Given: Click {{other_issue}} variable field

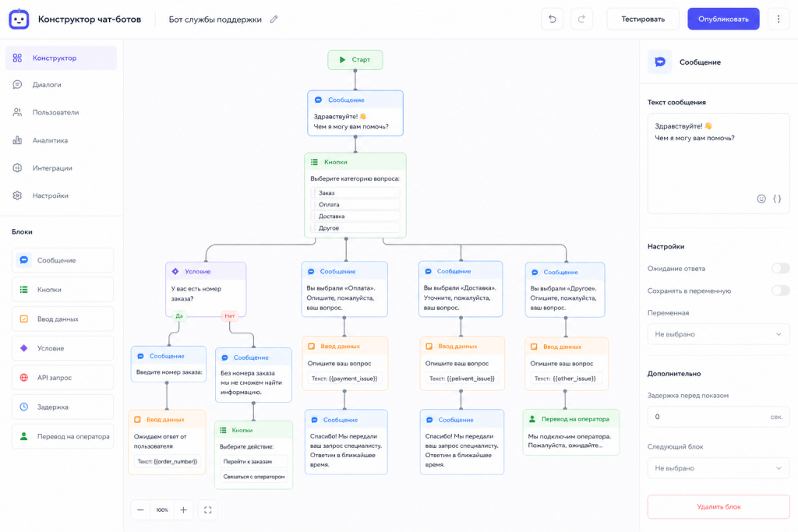Looking at the screenshot, I should pyautogui.click(x=566, y=379).
